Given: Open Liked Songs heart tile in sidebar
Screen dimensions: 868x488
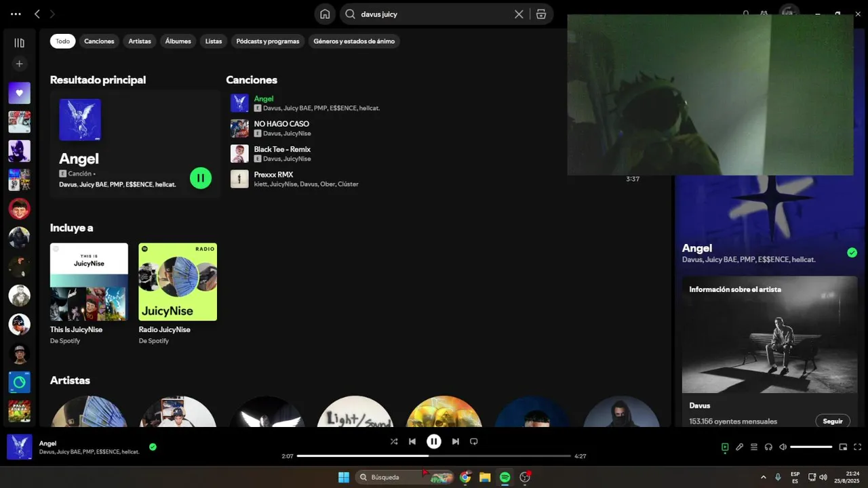Looking at the screenshot, I should point(19,93).
